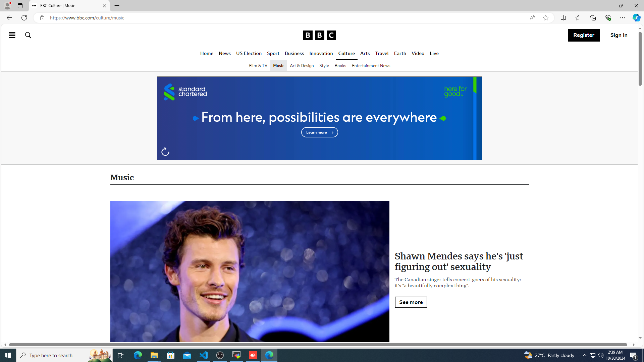
Task: Click the BBC search magnifier icon
Action: pos(28,35)
